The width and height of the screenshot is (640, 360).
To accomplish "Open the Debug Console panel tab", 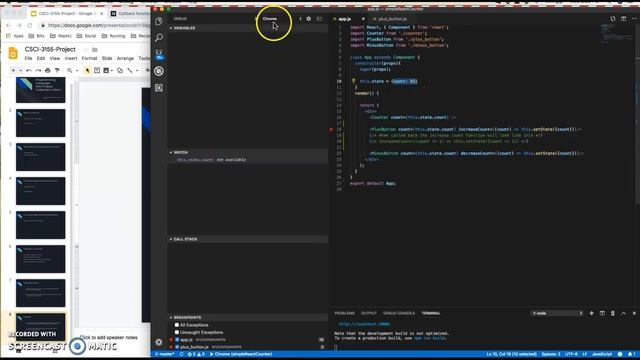I will [x=399, y=313].
